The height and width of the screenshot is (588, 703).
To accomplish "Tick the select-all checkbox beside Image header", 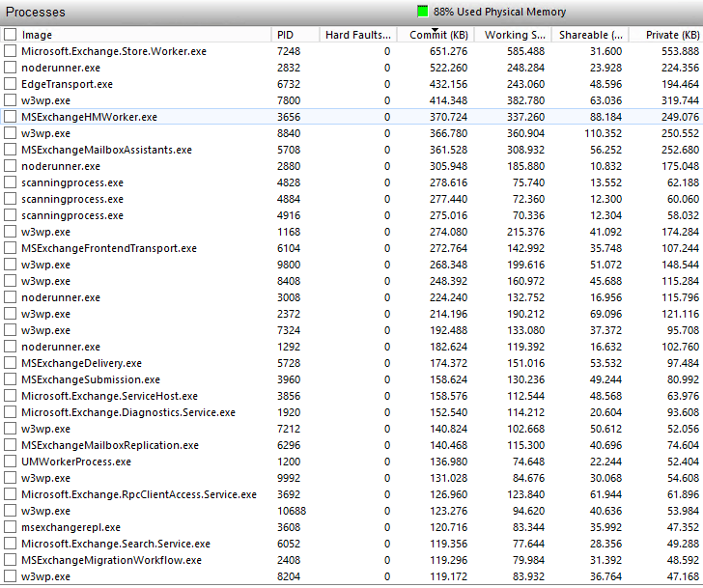I will (x=10, y=35).
